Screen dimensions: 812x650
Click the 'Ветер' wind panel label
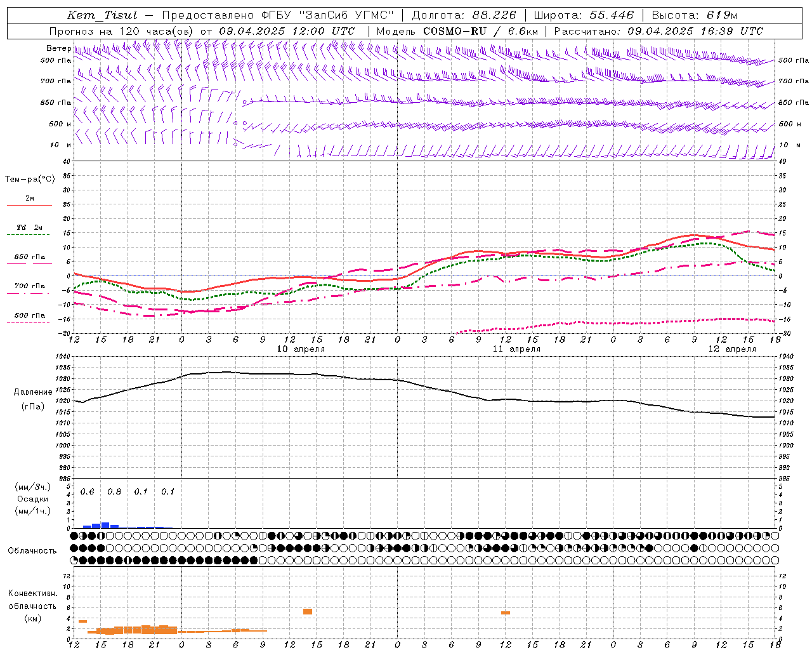tap(58, 48)
